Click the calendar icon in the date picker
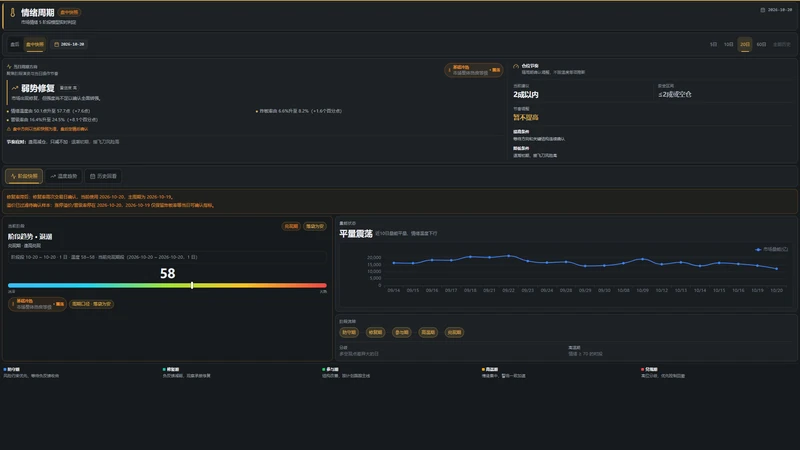 [x=56, y=44]
